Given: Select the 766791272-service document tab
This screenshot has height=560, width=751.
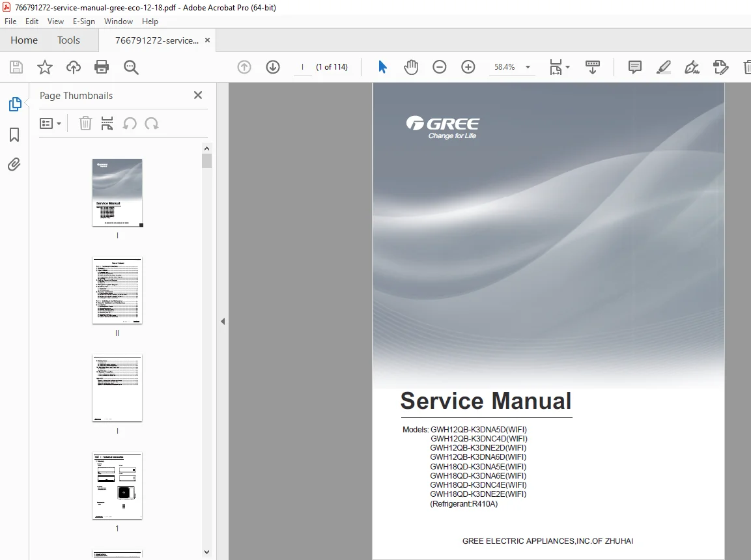Looking at the screenshot, I should pyautogui.click(x=156, y=40).
